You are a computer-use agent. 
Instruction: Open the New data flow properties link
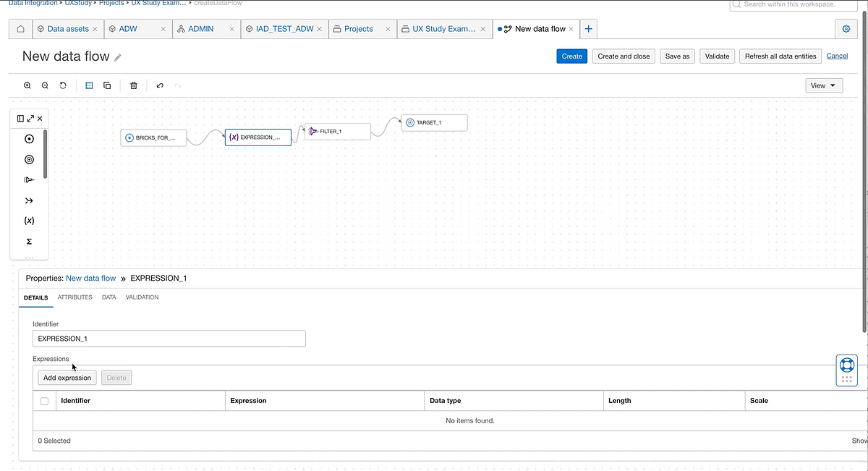(90, 278)
